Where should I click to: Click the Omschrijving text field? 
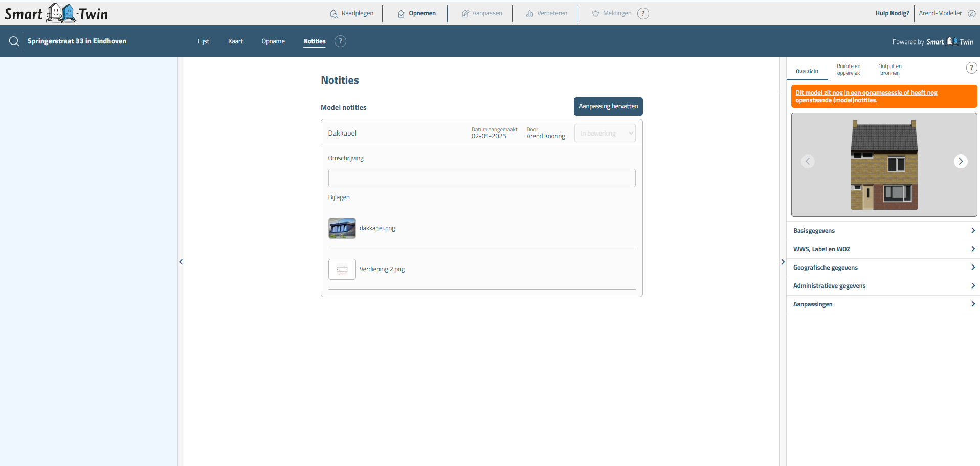coord(481,178)
